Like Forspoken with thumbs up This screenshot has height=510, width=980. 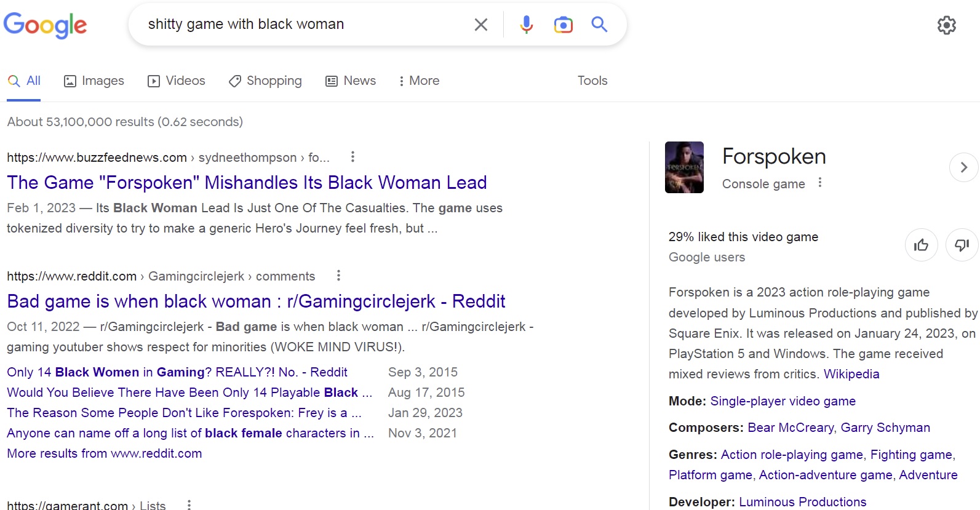pyautogui.click(x=921, y=245)
